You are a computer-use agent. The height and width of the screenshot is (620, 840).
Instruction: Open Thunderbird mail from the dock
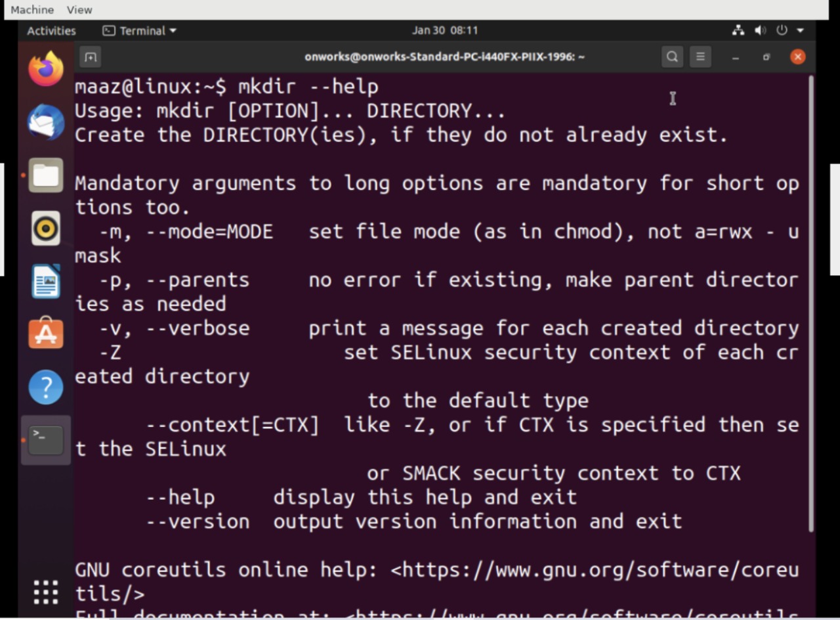[46, 122]
